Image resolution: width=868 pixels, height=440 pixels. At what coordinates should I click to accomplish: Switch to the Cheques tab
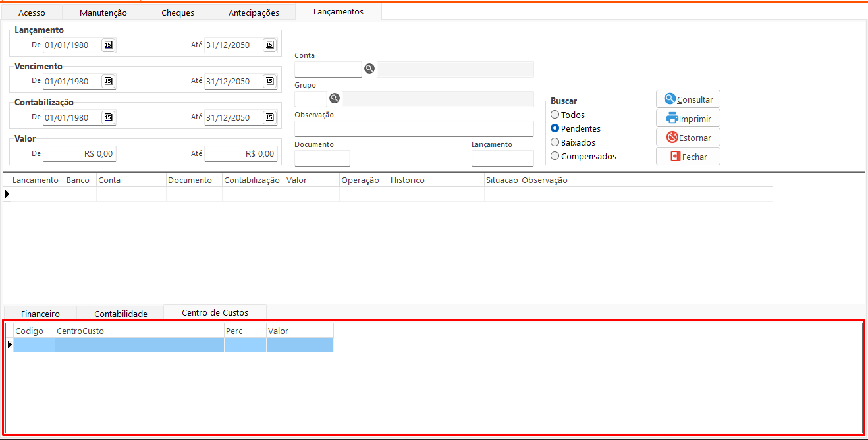(178, 13)
